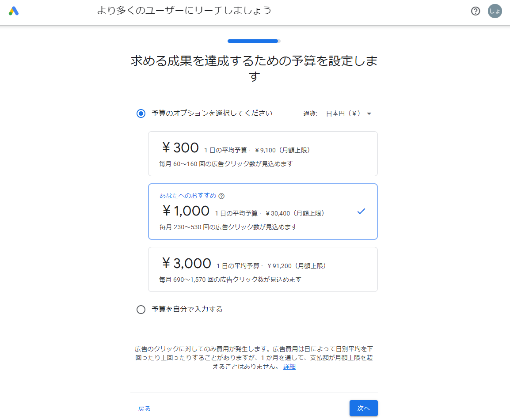
Task: Open the help question mark icon
Action: [x=475, y=11]
